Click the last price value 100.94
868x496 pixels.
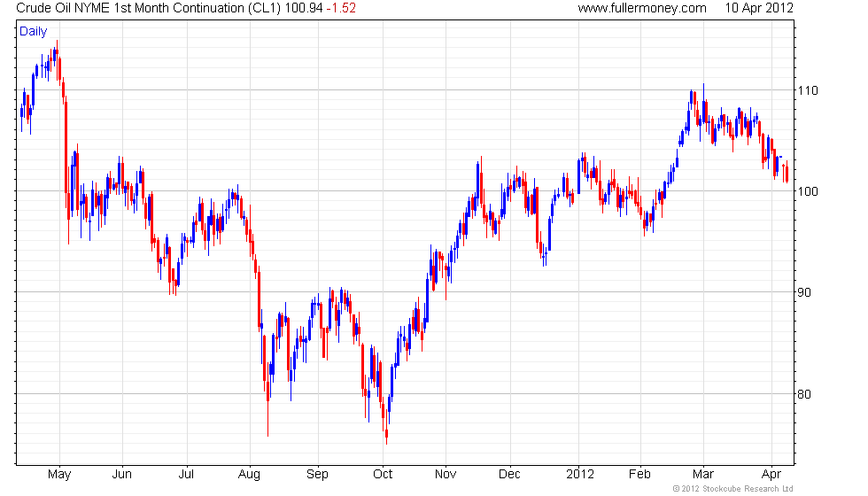click(x=303, y=8)
